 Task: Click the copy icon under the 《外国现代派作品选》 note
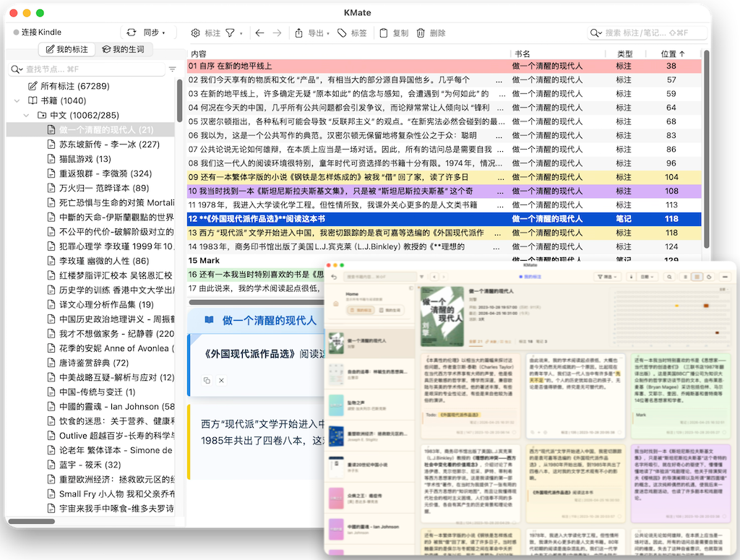click(207, 380)
